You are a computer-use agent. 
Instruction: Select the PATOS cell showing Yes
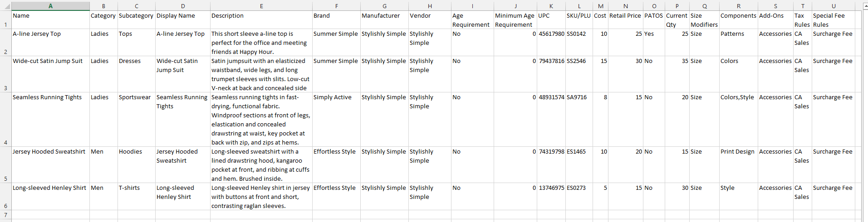654,43
